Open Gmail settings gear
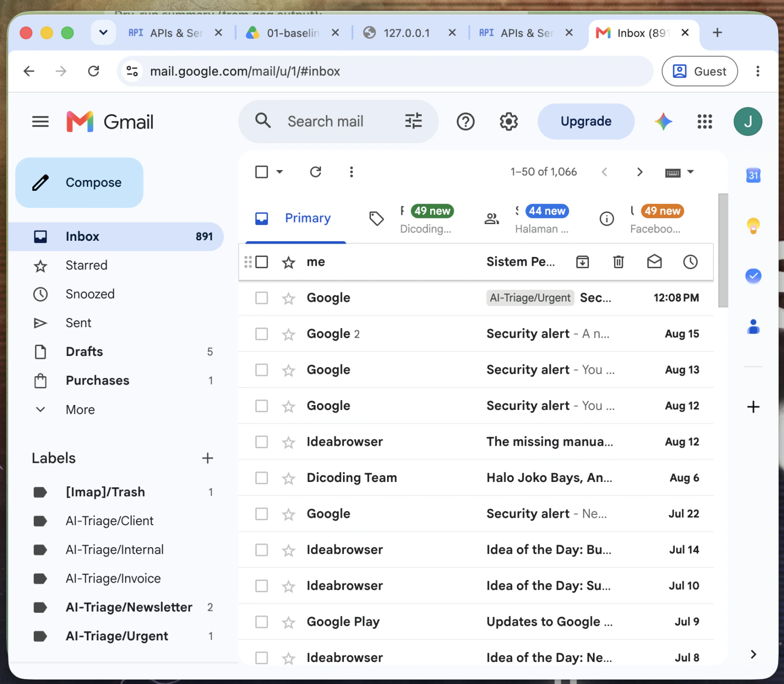Viewport: 784px width, 684px height. [x=509, y=121]
